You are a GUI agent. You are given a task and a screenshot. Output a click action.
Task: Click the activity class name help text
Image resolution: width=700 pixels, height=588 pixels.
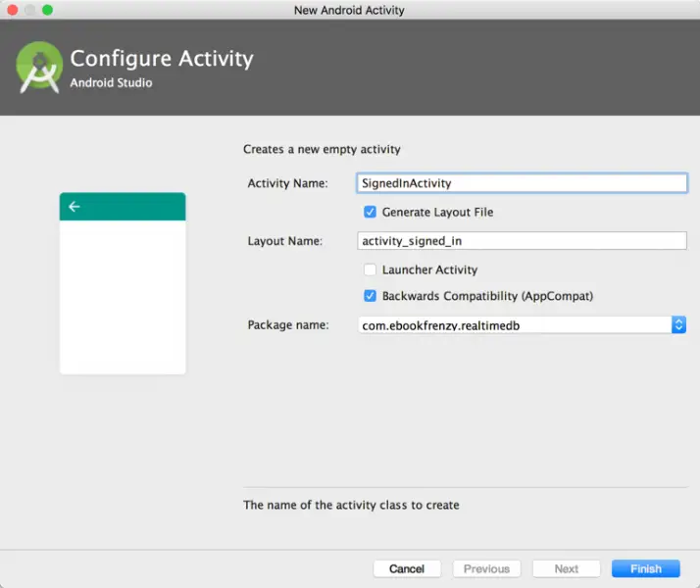pos(351,506)
